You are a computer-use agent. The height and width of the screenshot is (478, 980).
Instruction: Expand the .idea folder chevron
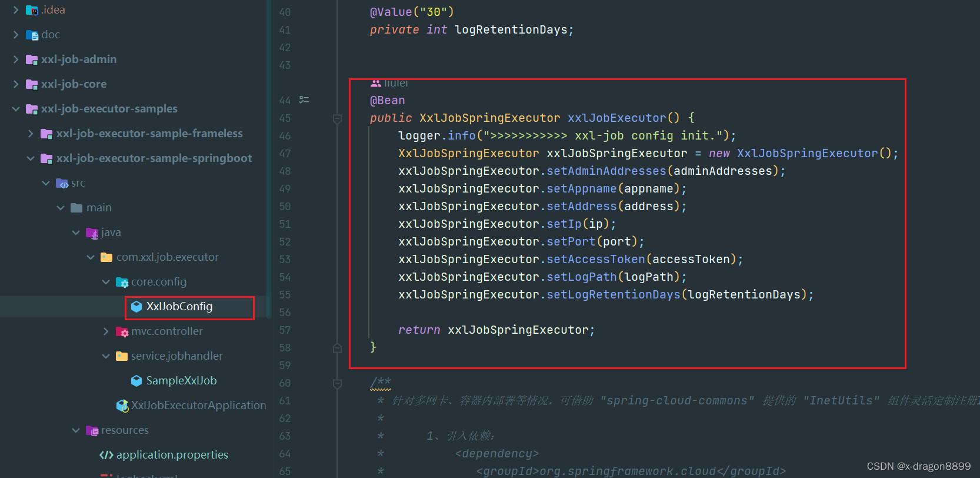pyautogui.click(x=16, y=10)
